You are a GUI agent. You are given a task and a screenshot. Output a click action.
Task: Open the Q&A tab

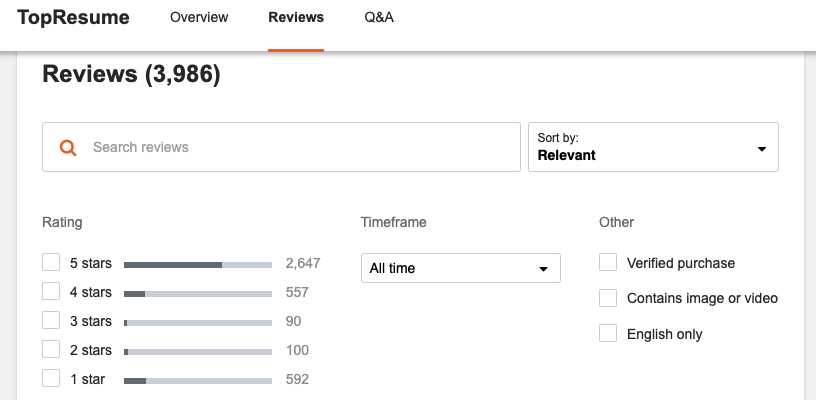click(379, 17)
